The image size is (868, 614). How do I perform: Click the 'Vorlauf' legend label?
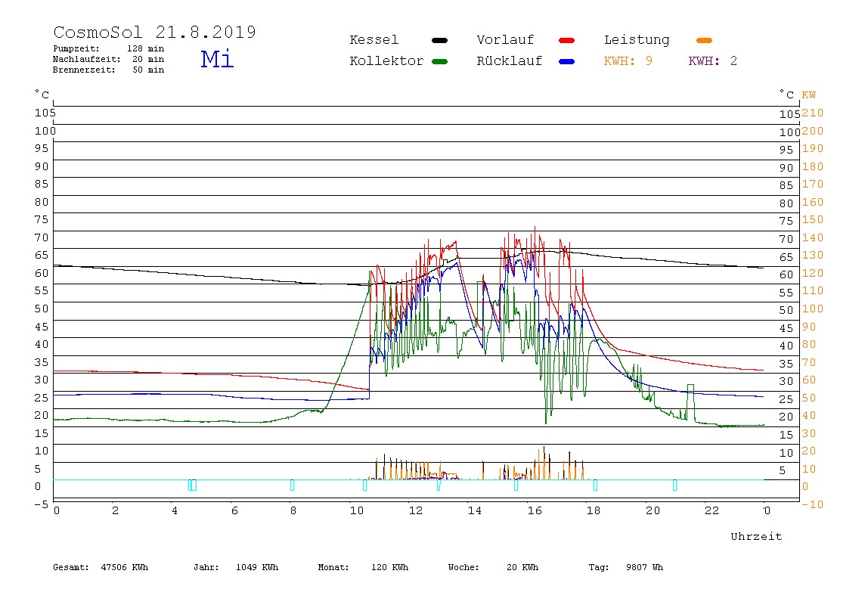[505, 40]
